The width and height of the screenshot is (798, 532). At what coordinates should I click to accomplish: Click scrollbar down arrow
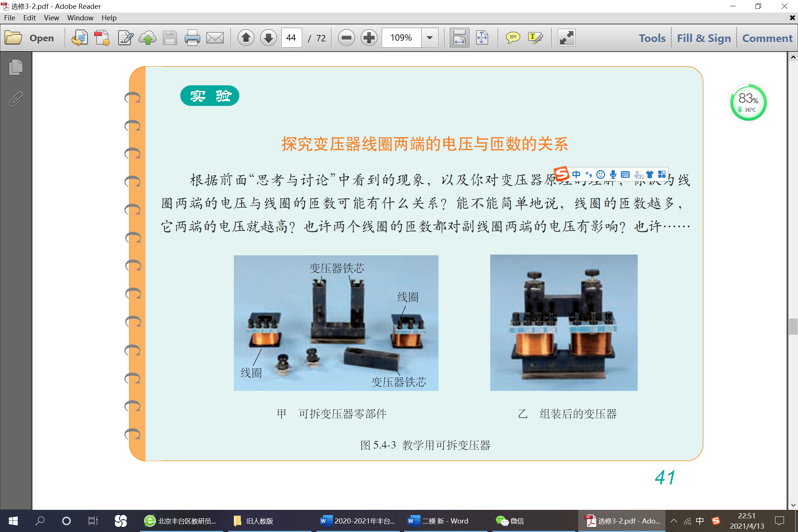(793, 505)
